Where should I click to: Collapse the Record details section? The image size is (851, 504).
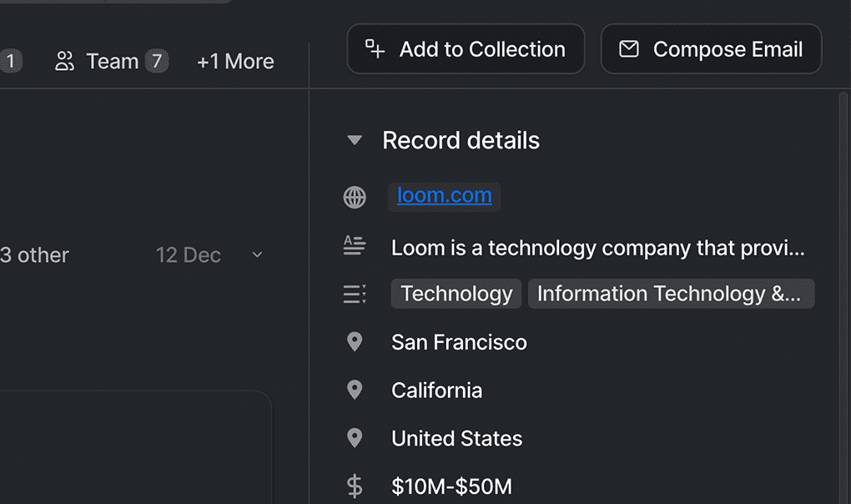355,141
